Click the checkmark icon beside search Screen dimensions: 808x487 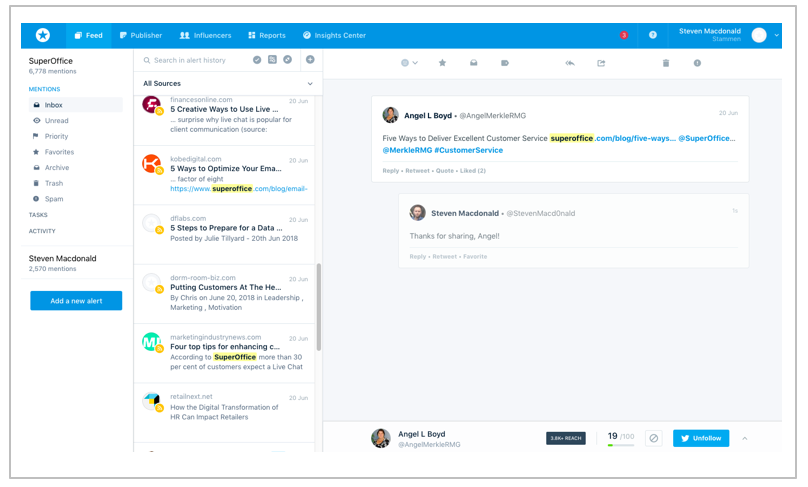coord(257,60)
